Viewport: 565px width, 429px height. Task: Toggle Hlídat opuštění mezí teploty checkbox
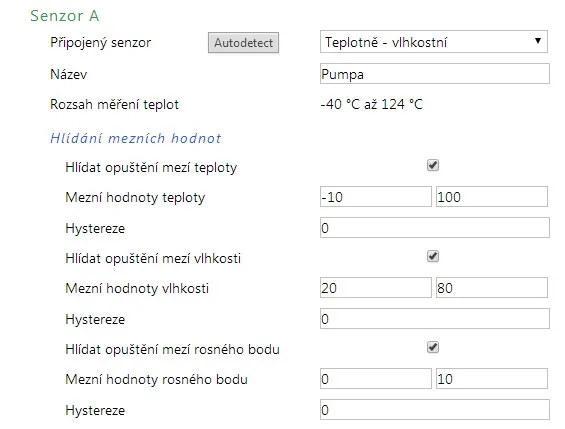pyautogui.click(x=433, y=165)
